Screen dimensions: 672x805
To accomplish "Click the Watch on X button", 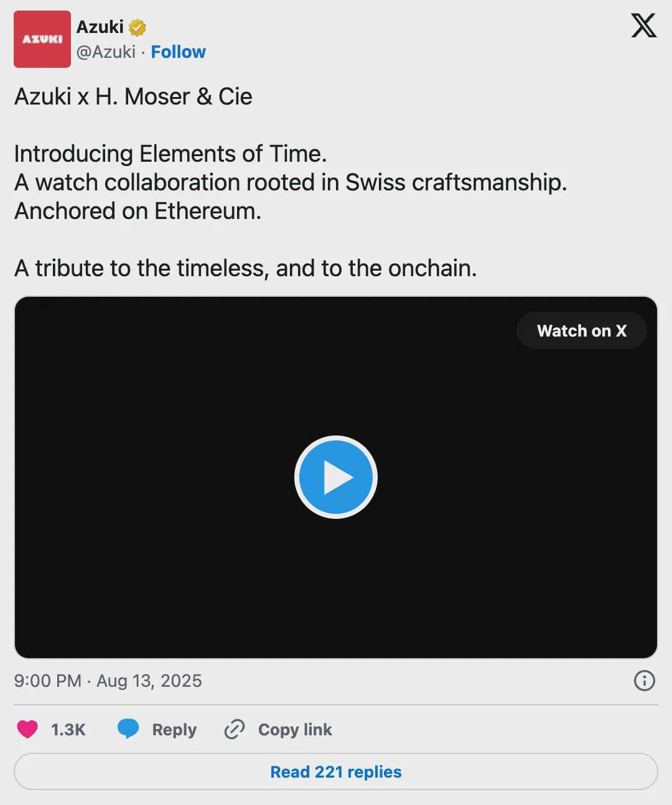I will (x=581, y=330).
